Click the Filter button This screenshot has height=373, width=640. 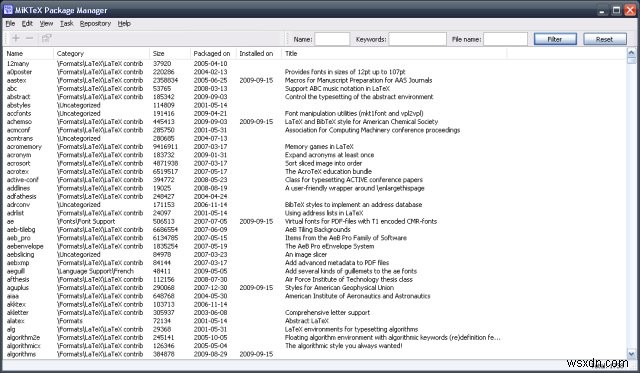pos(555,39)
